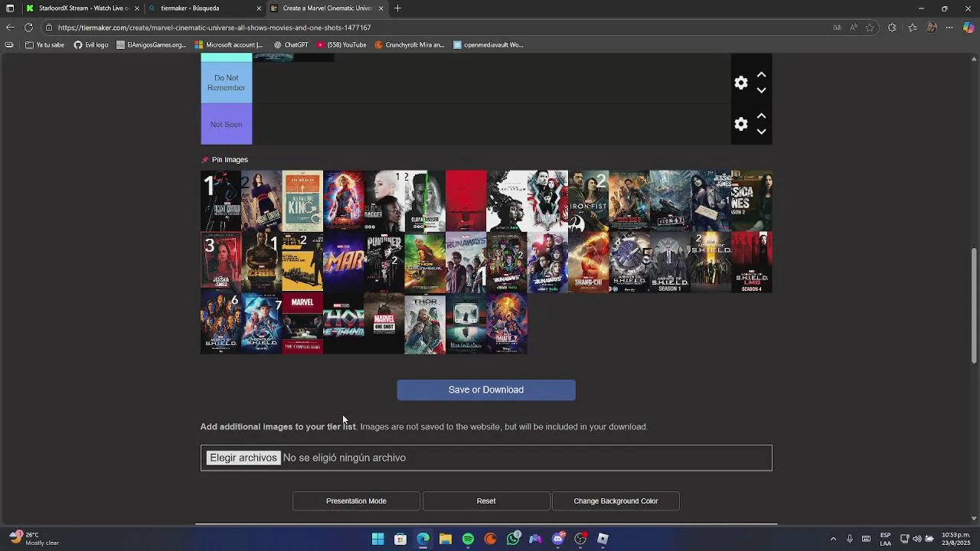Open the Windows Start menu

[377, 539]
